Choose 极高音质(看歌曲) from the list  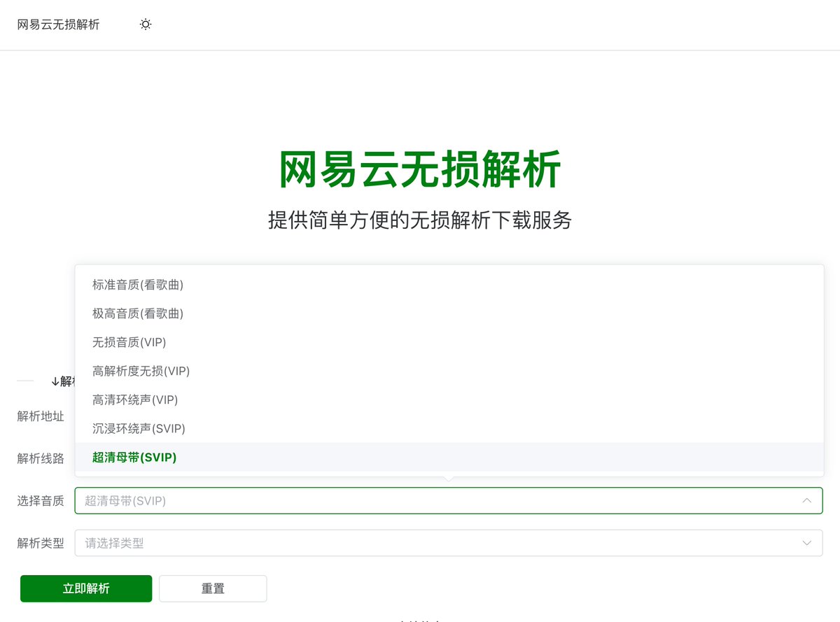click(x=449, y=313)
